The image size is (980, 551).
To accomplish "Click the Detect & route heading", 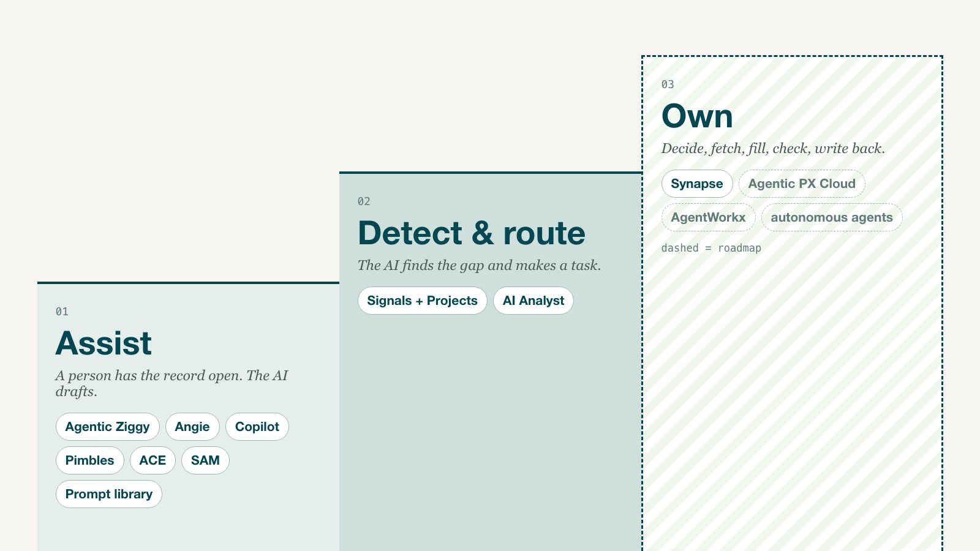I will point(472,233).
